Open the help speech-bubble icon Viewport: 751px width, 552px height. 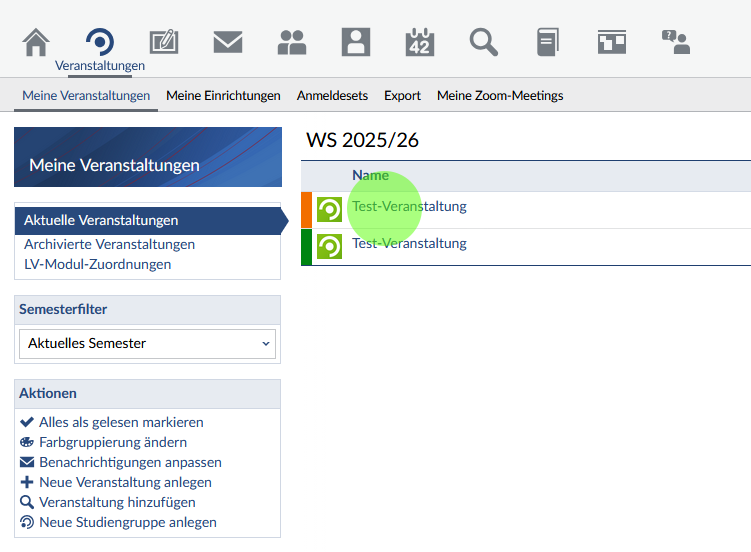(676, 42)
